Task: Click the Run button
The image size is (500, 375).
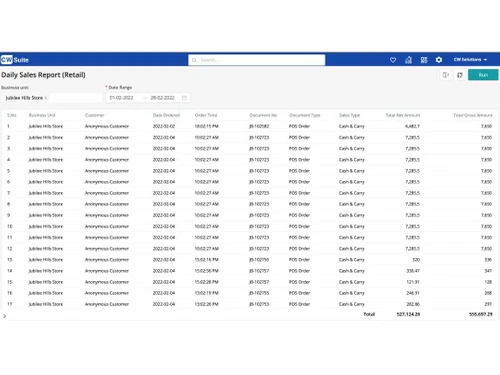Action: pos(483,75)
